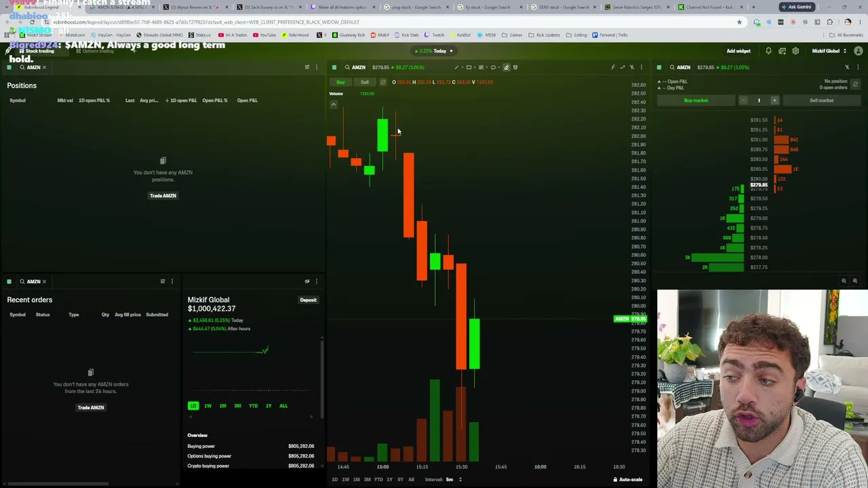Click the filter icon in Recent orders widget
Viewport: 868px width, 488px height.
click(162, 281)
